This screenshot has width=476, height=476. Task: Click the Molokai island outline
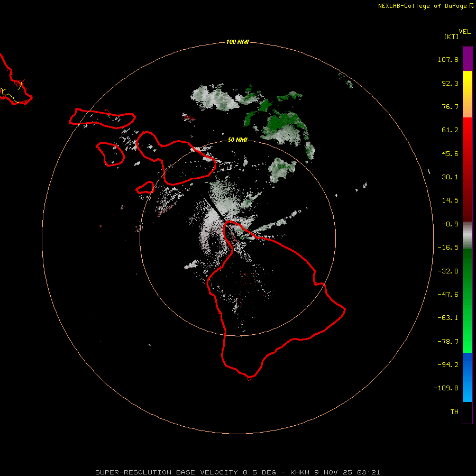[102, 118]
